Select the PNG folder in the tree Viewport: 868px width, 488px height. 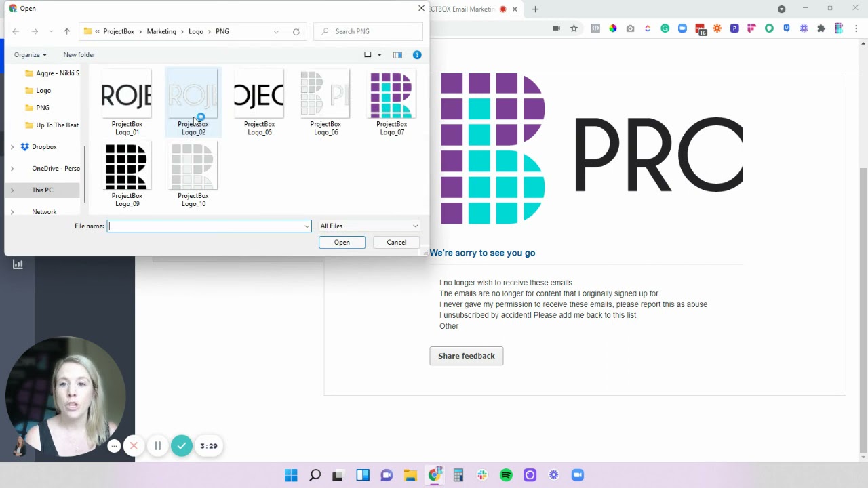(x=43, y=108)
